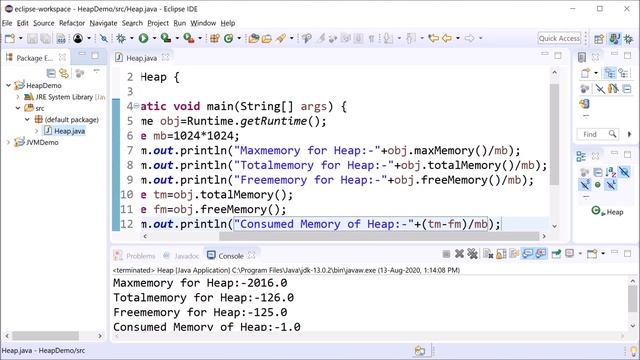Click the New Java Class green icon
The height and width of the screenshot is (360, 640).
(229, 38)
